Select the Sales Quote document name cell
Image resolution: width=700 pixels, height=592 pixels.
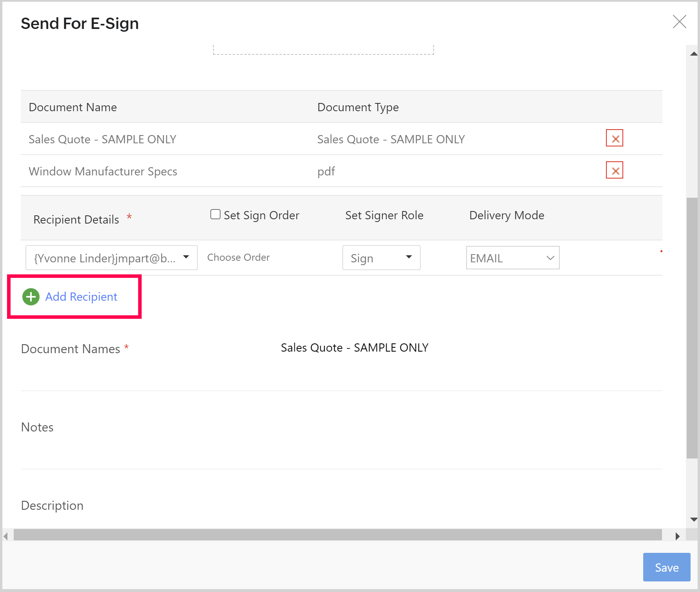102,139
